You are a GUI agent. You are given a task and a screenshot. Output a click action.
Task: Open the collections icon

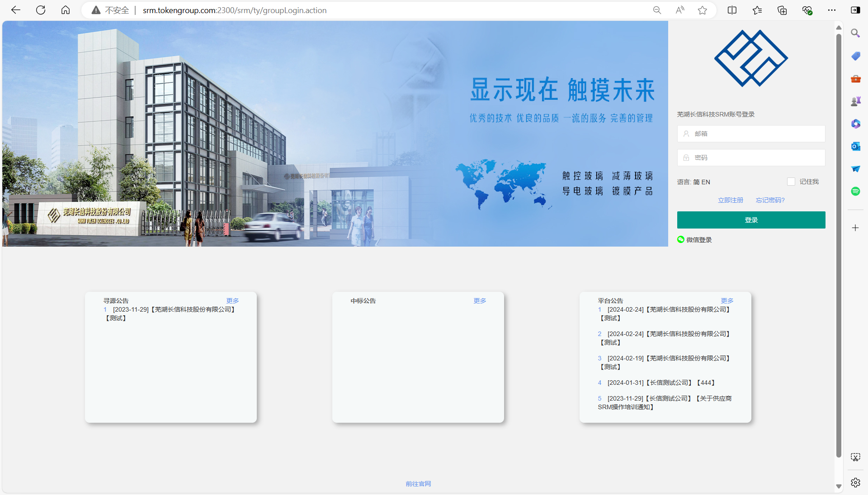click(x=782, y=10)
